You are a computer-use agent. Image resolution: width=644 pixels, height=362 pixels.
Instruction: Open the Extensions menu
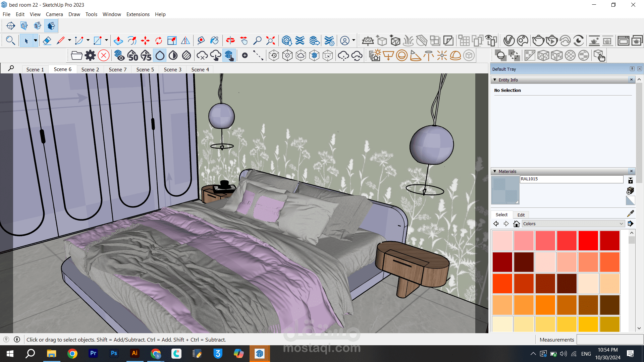pos(138,14)
